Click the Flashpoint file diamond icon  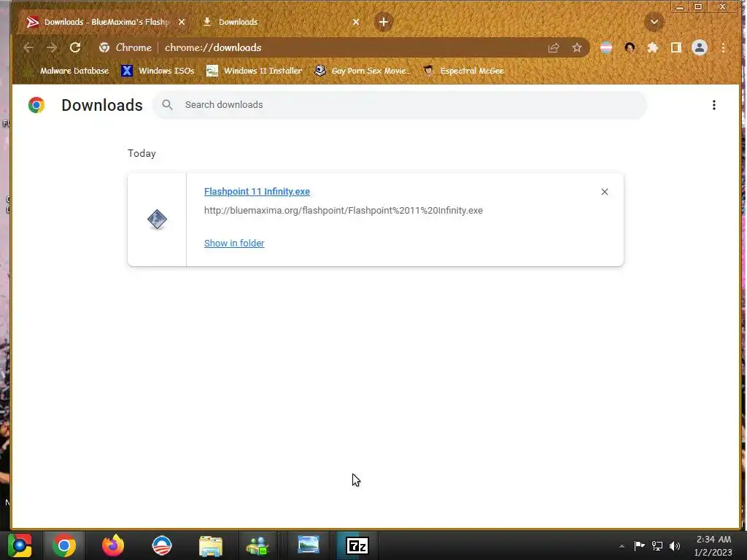(x=157, y=219)
